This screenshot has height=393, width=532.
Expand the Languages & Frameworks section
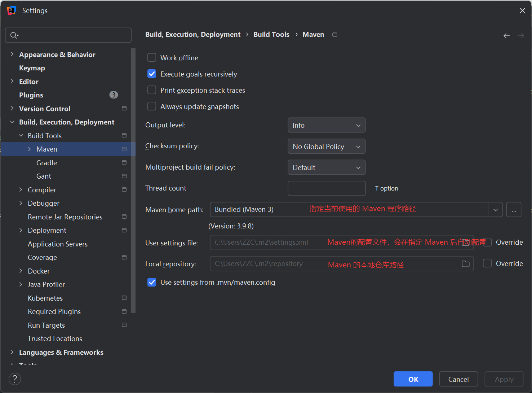tap(12, 352)
